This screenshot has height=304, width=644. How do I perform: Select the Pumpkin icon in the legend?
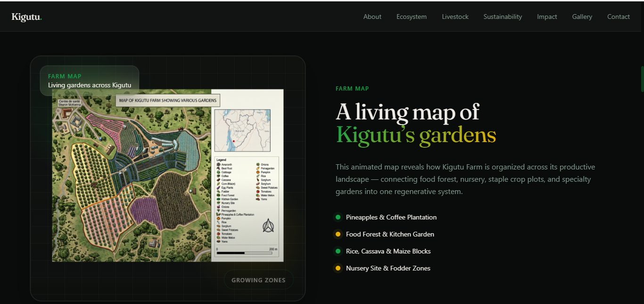tap(218, 219)
